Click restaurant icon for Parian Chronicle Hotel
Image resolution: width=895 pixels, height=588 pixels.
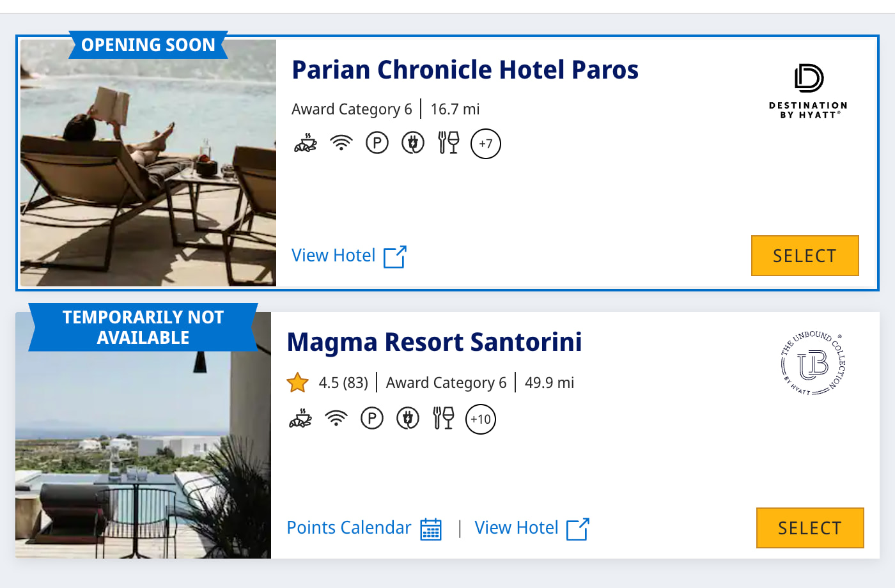tap(449, 143)
